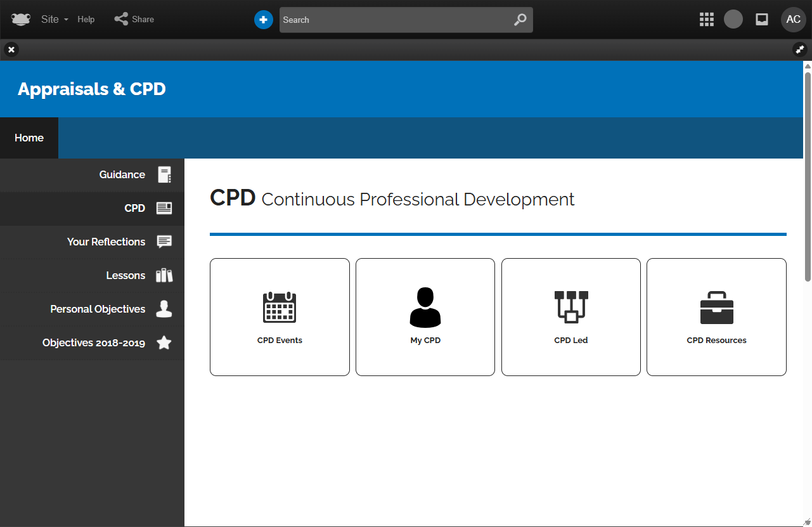
Task: Switch to the Home tab
Action: point(29,138)
